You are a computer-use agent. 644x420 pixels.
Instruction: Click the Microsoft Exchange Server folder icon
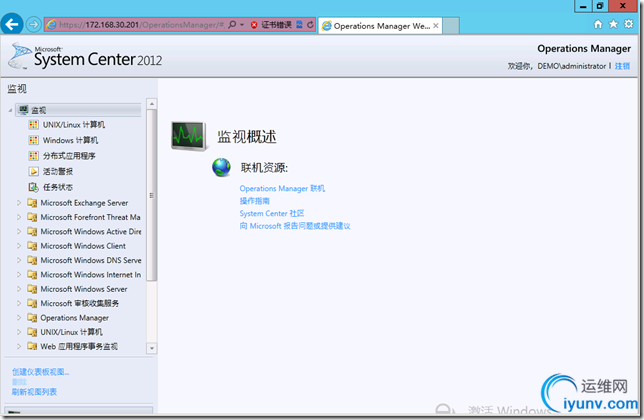pos(32,202)
